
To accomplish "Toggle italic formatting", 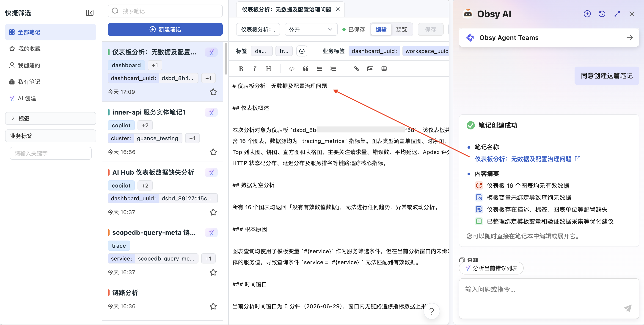I will [x=254, y=69].
